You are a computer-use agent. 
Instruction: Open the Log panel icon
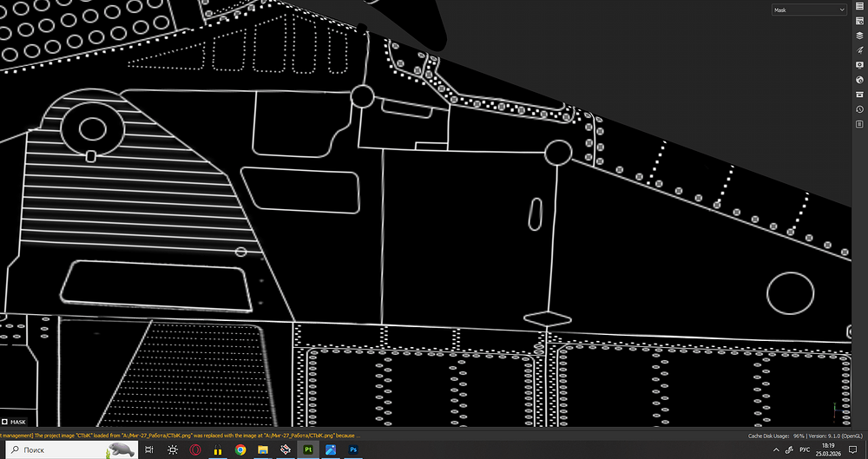(859, 124)
